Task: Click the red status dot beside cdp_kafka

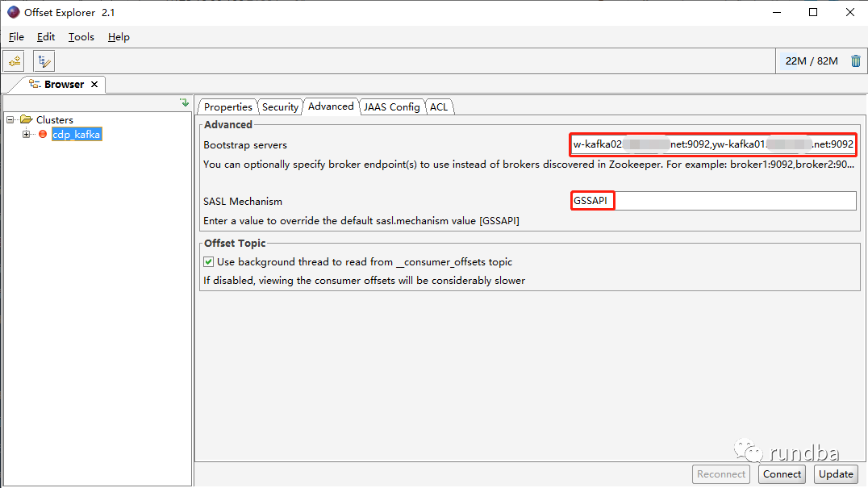Action: tap(43, 134)
